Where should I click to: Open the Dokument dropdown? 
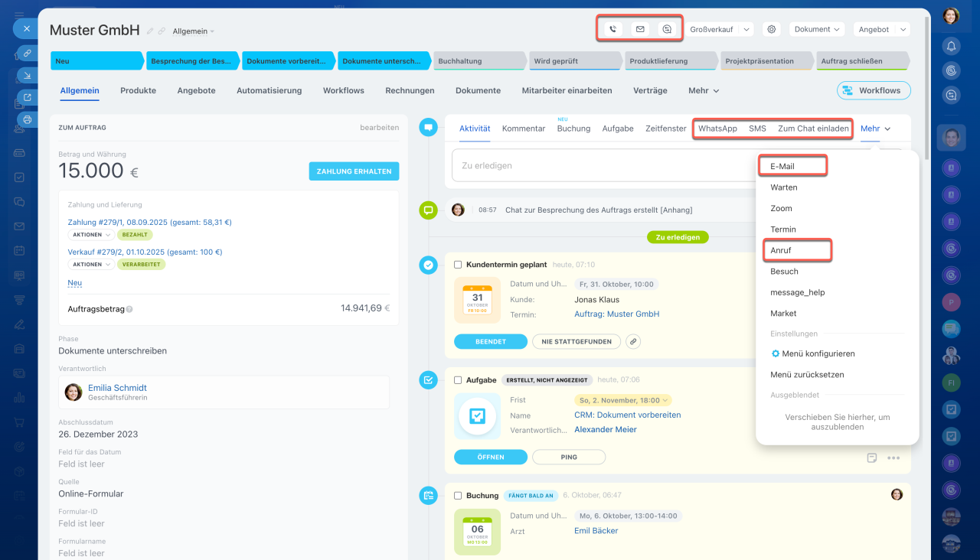pos(817,29)
